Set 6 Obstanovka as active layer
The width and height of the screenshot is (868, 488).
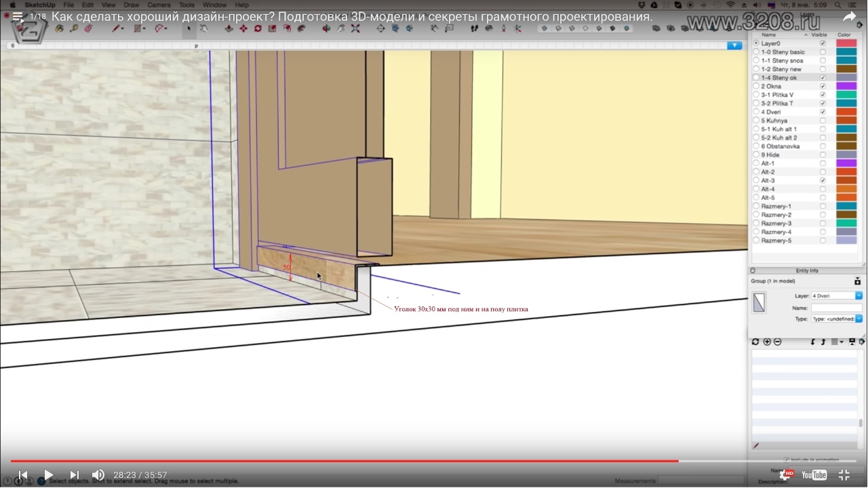(x=757, y=146)
